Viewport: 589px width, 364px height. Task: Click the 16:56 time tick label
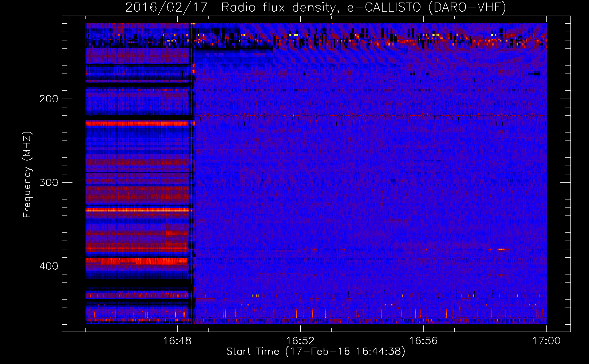point(423,341)
